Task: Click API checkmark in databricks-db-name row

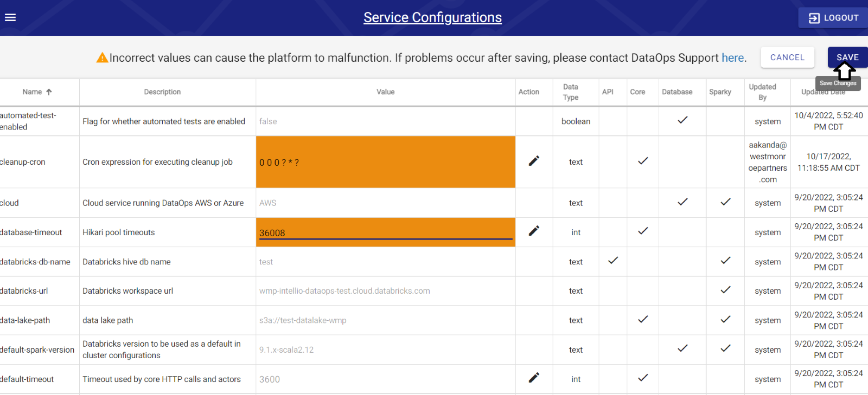Action: pyautogui.click(x=613, y=261)
